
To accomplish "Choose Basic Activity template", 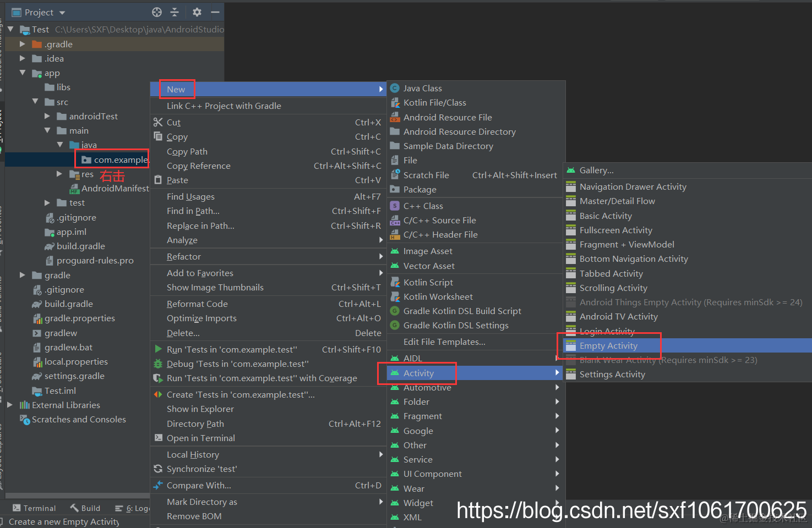I will tap(687, 216).
